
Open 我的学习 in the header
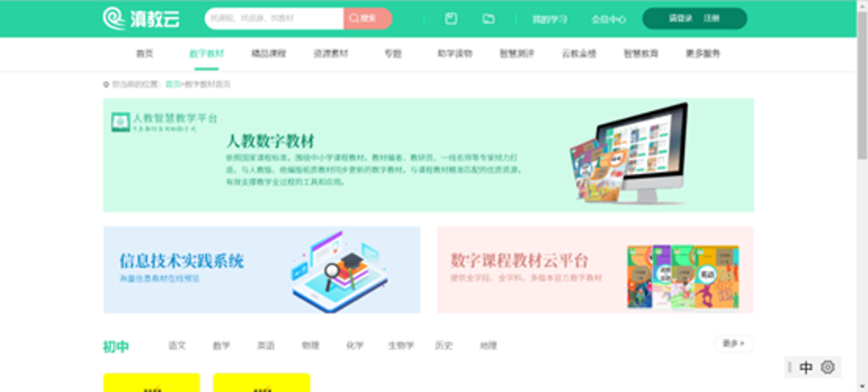coord(549,20)
